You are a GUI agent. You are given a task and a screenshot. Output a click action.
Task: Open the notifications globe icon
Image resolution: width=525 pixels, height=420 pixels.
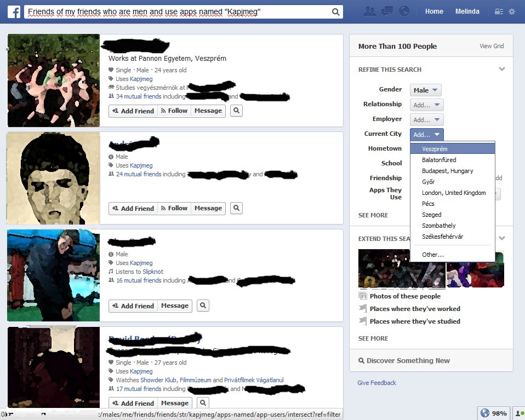404,11
